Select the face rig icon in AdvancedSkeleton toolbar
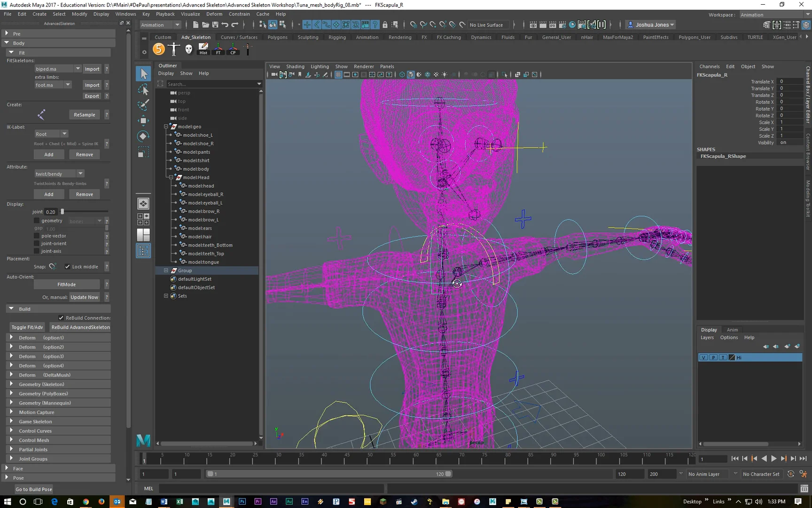The height and width of the screenshot is (508, 812). [188, 48]
